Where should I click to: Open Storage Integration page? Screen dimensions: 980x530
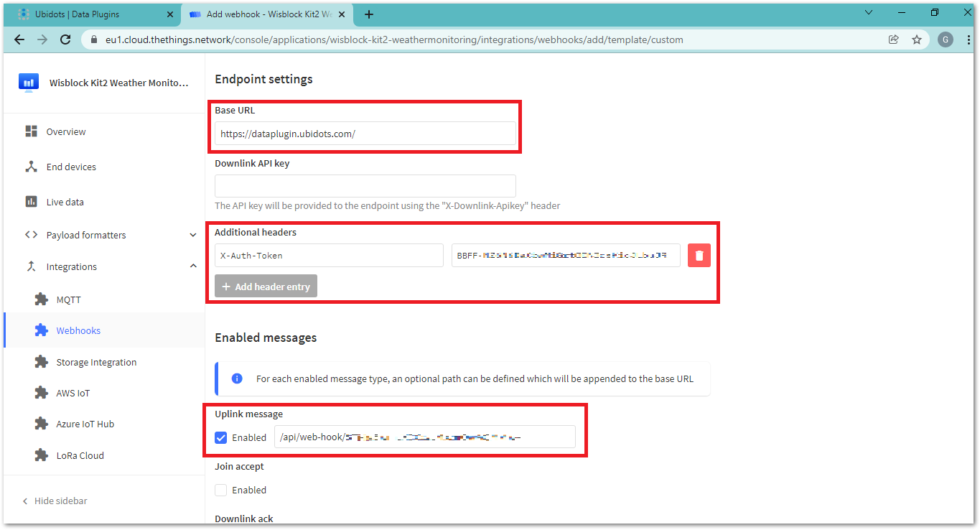[x=95, y=363]
